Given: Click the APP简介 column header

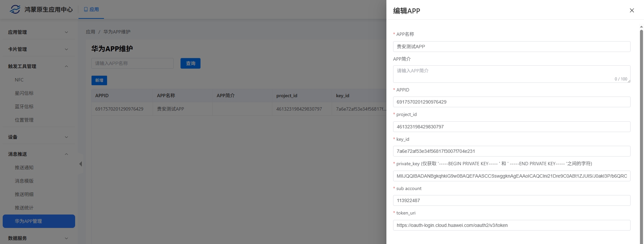Looking at the screenshot, I should [x=243, y=96].
